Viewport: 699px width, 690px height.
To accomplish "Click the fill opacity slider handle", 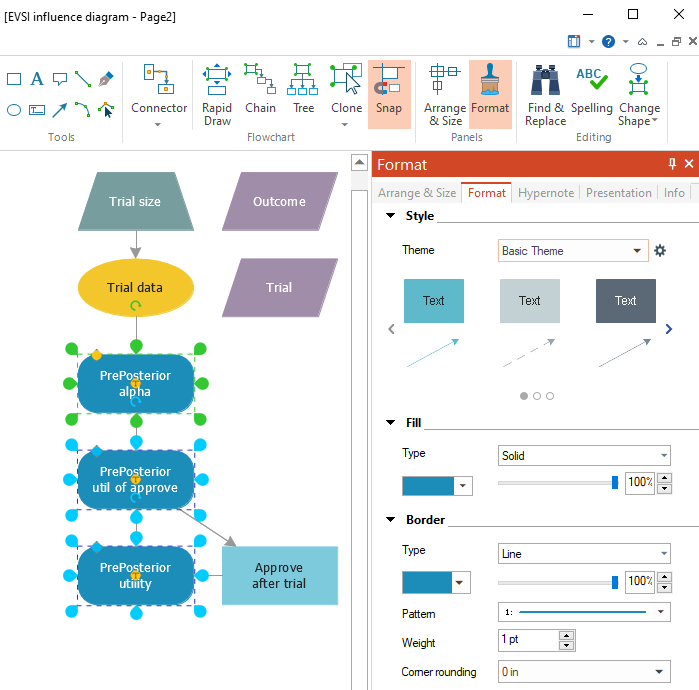I will pyautogui.click(x=615, y=482).
